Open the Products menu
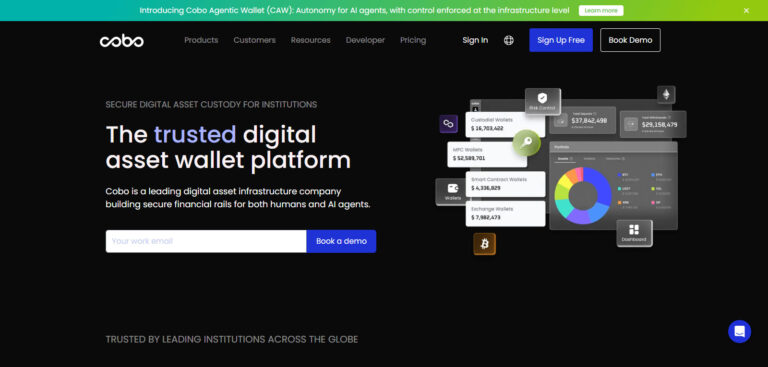This screenshot has height=367, width=768. tap(201, 40)
